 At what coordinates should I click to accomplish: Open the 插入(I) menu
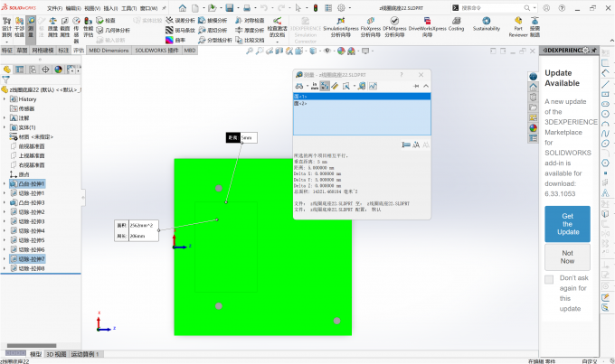tap(110, 8)
